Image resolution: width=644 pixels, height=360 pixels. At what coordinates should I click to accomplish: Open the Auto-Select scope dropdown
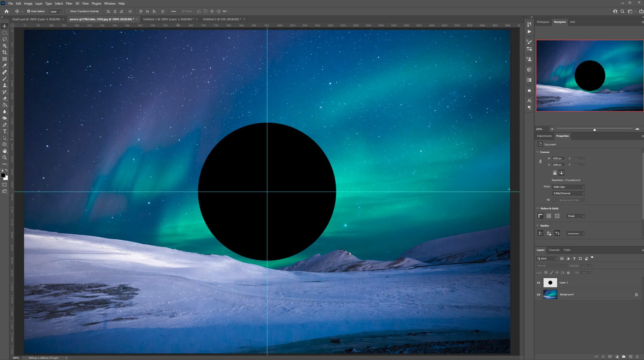(x=56, y=11)
